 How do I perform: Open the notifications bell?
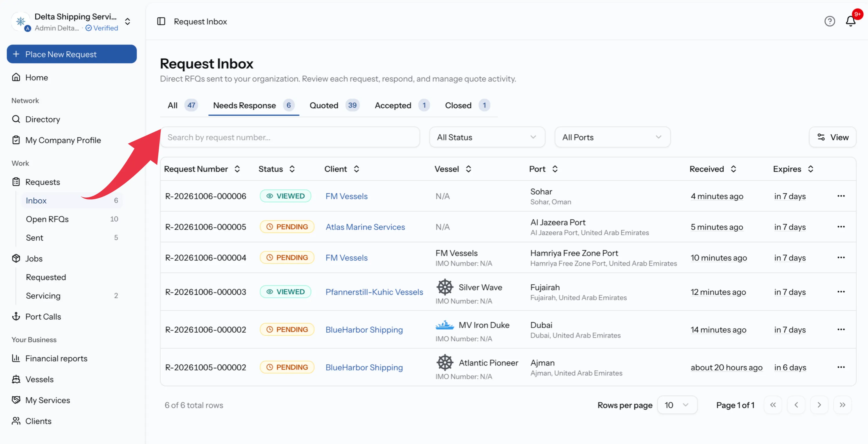(851, 21)
